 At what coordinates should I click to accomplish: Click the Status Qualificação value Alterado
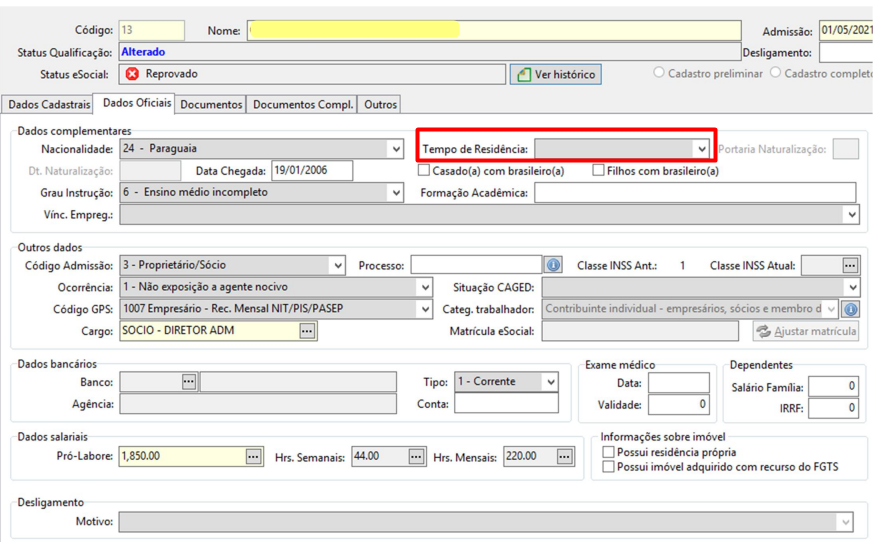coord(143,52)
